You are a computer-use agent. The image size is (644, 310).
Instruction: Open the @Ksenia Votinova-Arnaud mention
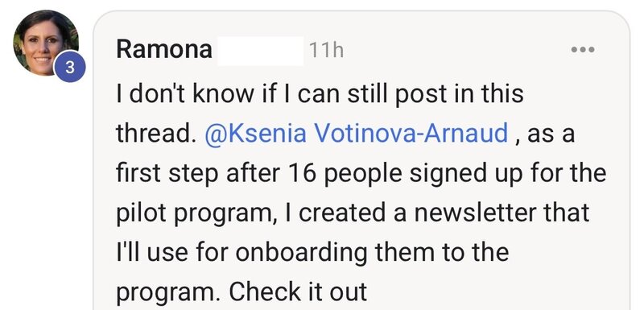tap(356, 134)
